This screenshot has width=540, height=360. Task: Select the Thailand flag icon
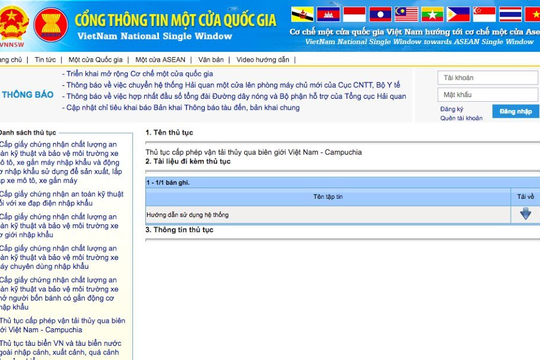tap(510, 14)
